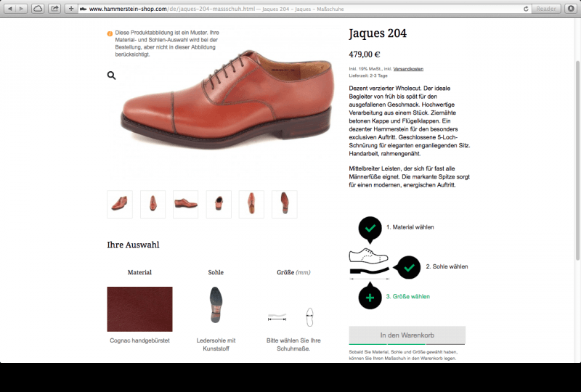
Task: Select the first angled shoe thumbnail
Action: point(120,204)
